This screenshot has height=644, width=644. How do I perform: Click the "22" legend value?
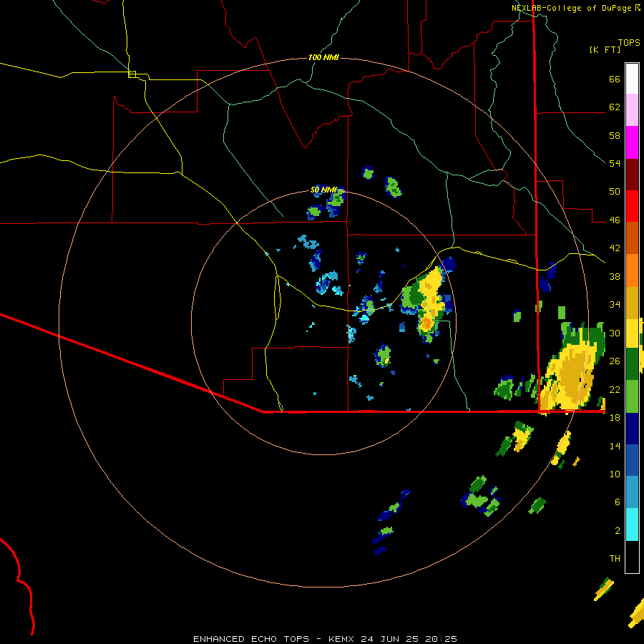(615, 389)
